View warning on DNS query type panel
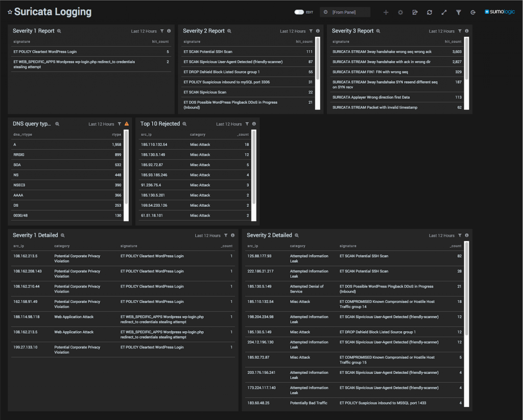This screenshot has height=420, width=523. click(x=127, y=124)
